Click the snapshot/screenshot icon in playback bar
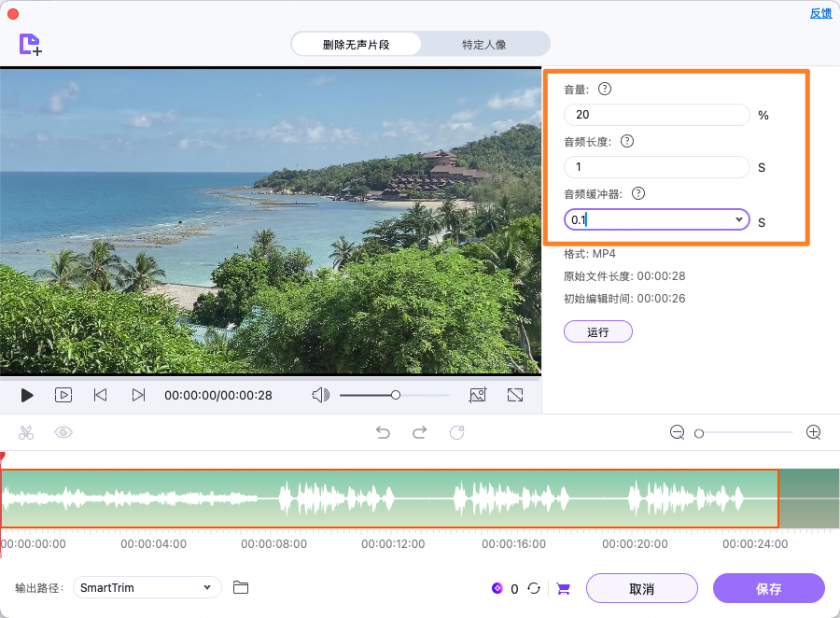Viewport: 840px width, 618px height. [478, 395]
